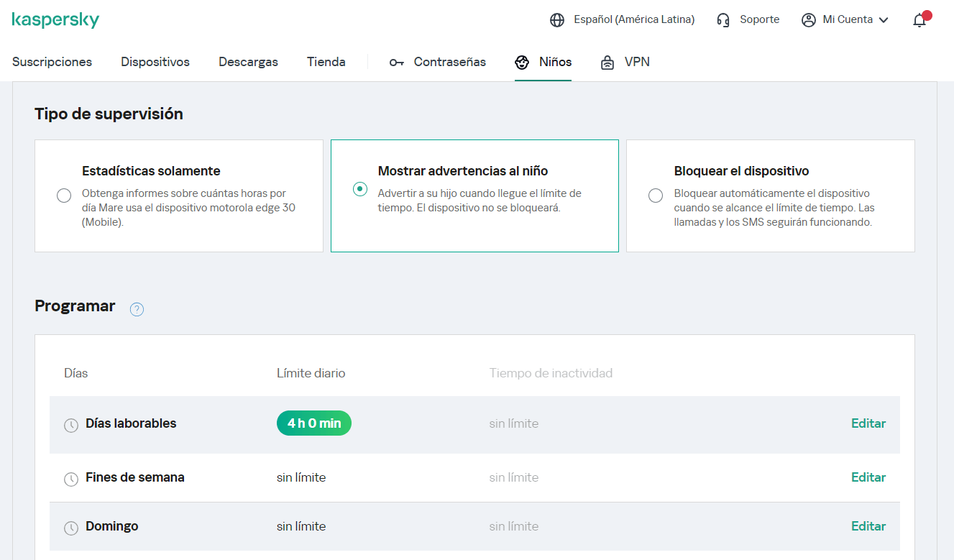The width and height of the screenshot is (954, 560).
Task: Expand the Mi Cuenta dropdown
Action: pos(845,20)
